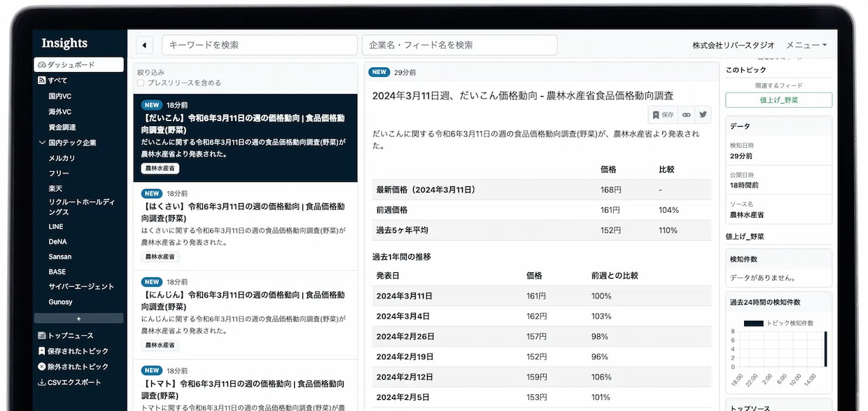Share the topic via the Twitter icon

pyautogui.click(x=703, y=115)
